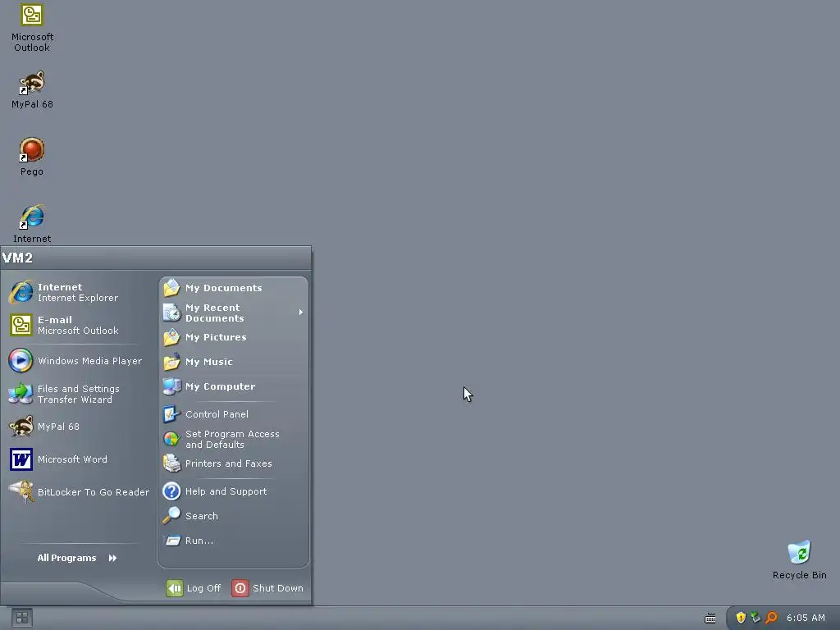This screenshot has height=630, width=840.
Task: Click the 6:05 AM taskbar clock
Action: [x=806, y=618]
